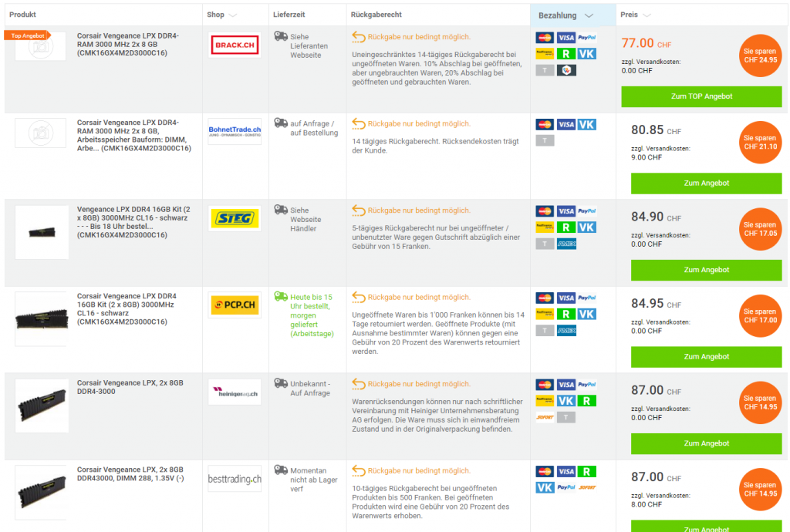Viewport: 790px width, 532px height.
Task: Expand the Shop column sort arrow
Action: pos(234,15)
